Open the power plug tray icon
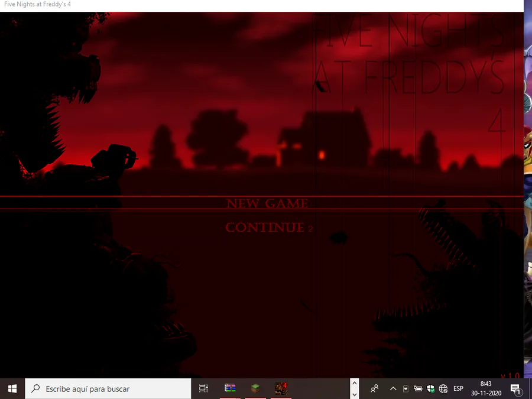The width and height of the screenshot is (532, 399). click(418, 388)
